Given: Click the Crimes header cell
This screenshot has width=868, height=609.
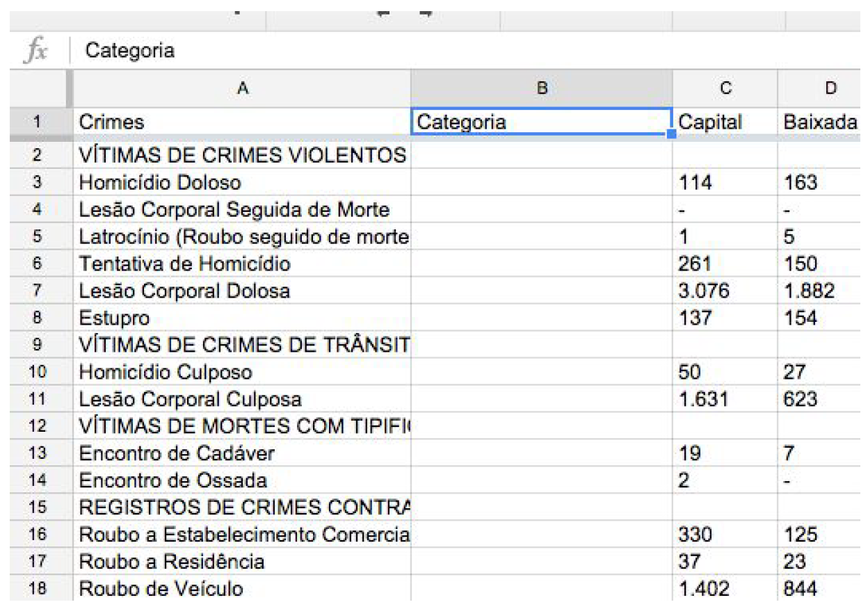Looking at the screenshot, I should point(242,122).
